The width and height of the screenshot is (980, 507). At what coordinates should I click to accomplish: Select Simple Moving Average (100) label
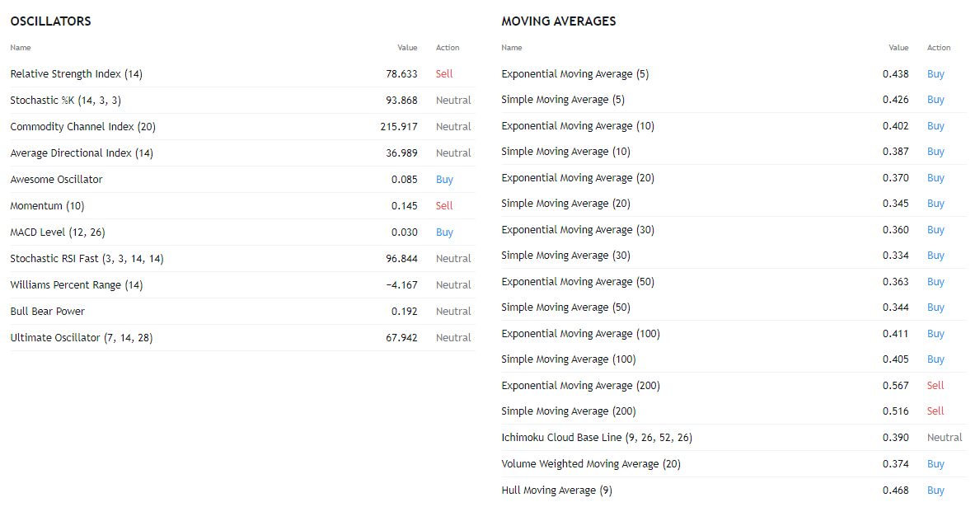(569, 359)
